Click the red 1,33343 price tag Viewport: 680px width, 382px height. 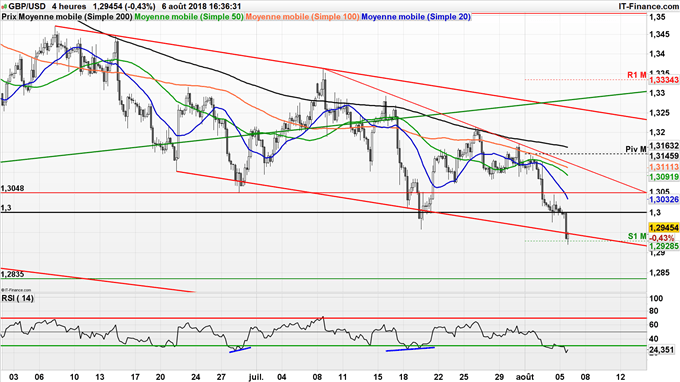tap(664, 80)
